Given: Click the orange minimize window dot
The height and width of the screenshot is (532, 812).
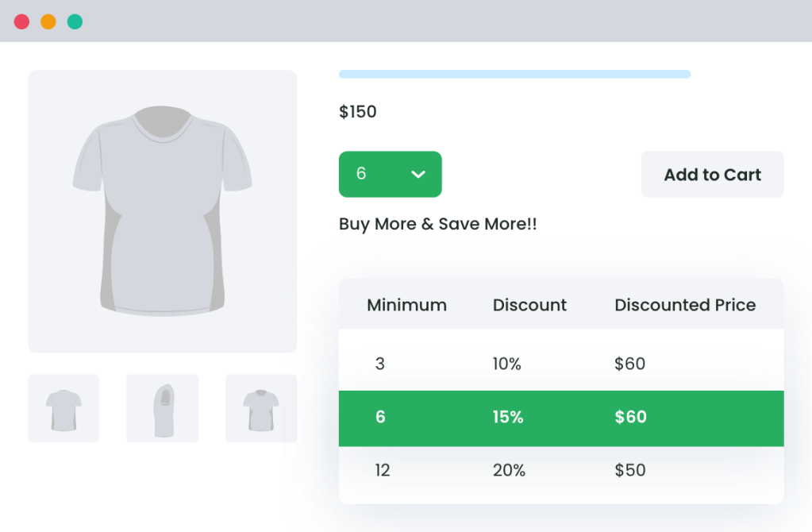Looking at the screenshot, I should pyautogui.click(x=48, y=21).
